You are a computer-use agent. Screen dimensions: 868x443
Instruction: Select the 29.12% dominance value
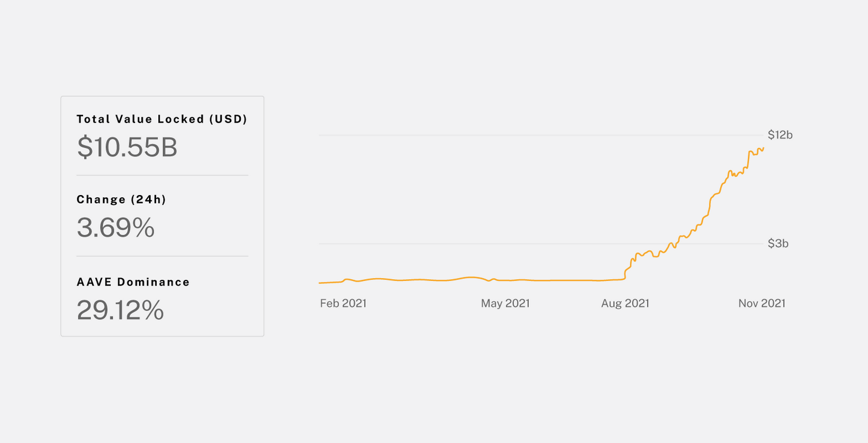click(x=120, y=310)
